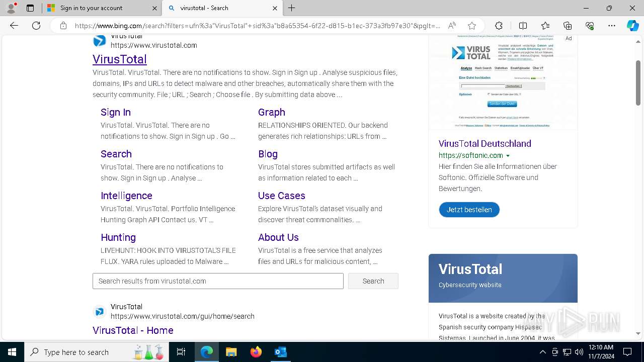Open the VirusTotal main result link
Screen dimensions: 644x362
pyautogui.click(x=120, y=59)
